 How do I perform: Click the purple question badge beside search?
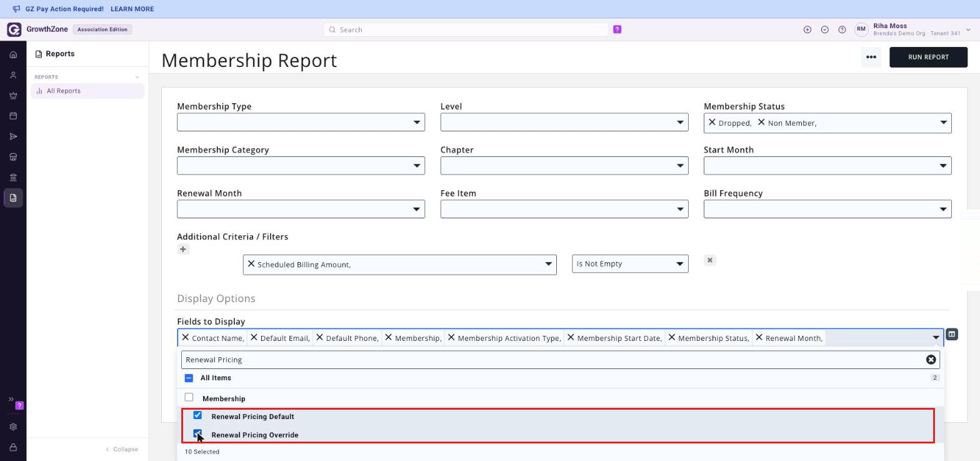pos(617,29)
